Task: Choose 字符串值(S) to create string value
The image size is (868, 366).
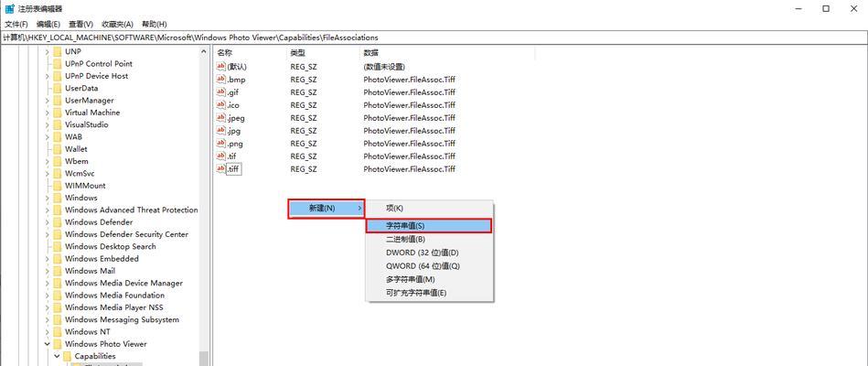Action: [x=429, y=226]
